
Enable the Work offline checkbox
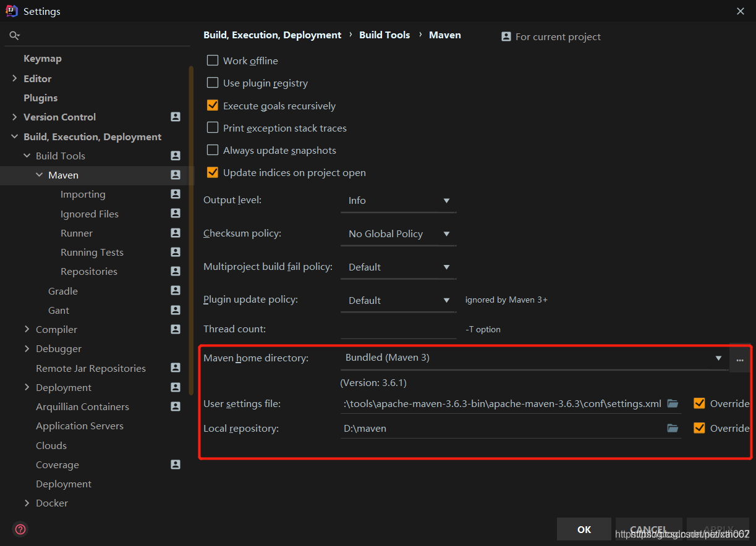click(213, 61)
